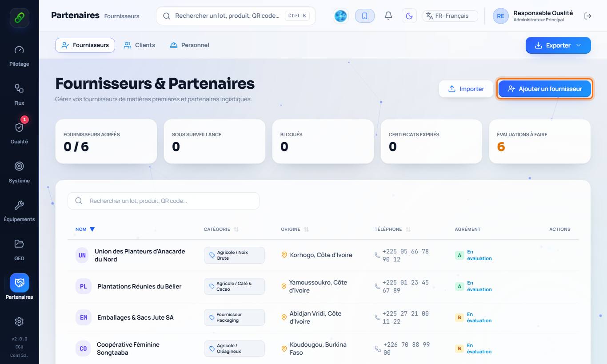Focus the global search field in header
Screen dimensions: 607x364
click(236, 16)
